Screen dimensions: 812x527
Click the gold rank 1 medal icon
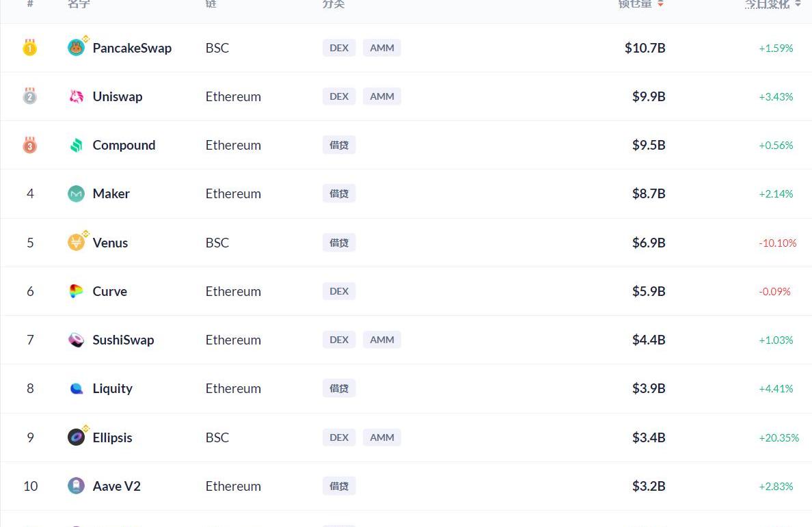coord(29,48)
